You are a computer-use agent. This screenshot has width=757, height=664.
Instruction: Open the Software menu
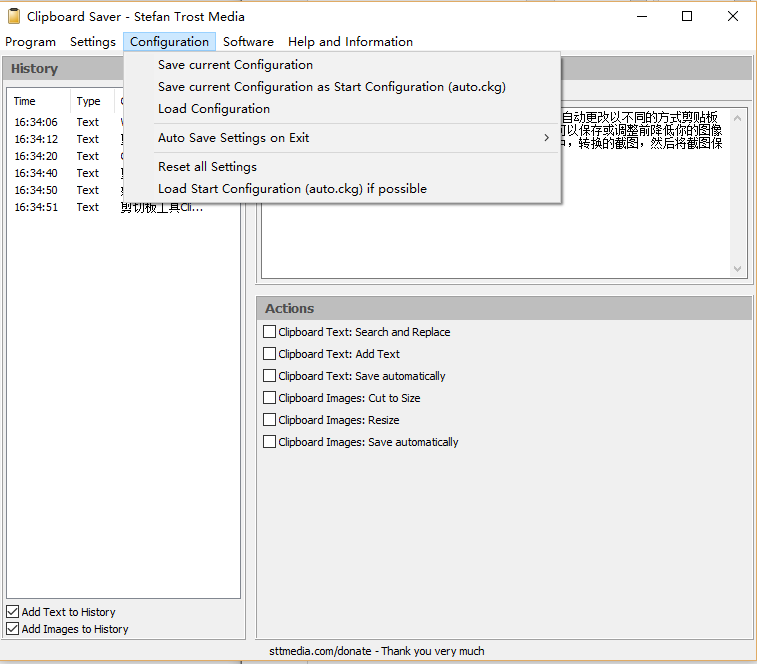pyautogui.click(x=248, y=42)
